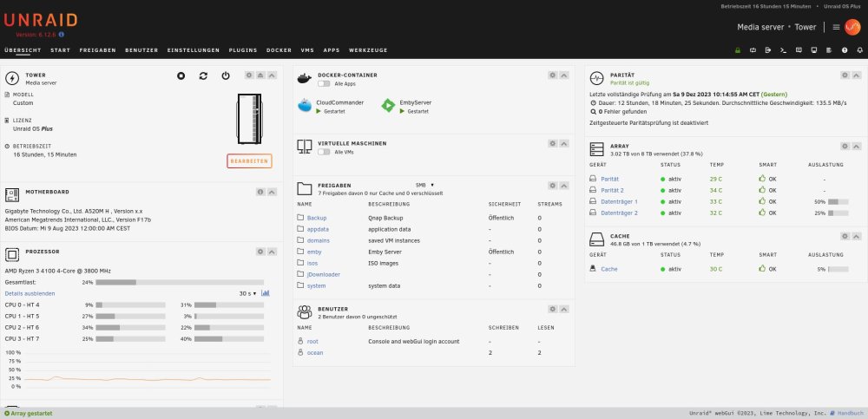The height and width of the screenshot is (419, 868).
Task: Open the ocean user link
Action: pyautogui.click(x=315, y=353)
